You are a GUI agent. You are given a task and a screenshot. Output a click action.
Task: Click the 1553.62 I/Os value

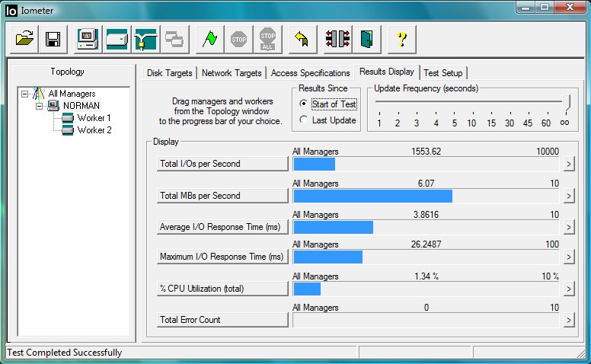click(x=426, y=152)
